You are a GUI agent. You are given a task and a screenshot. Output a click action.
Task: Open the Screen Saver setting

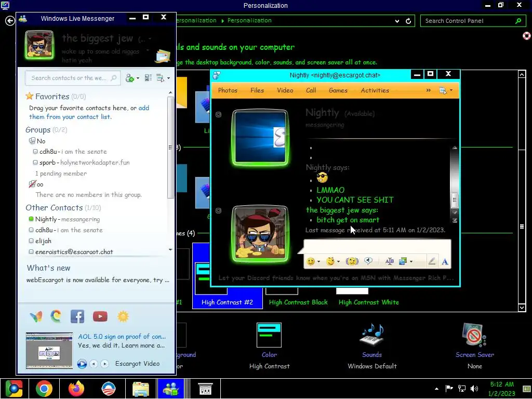coord(475,346)
